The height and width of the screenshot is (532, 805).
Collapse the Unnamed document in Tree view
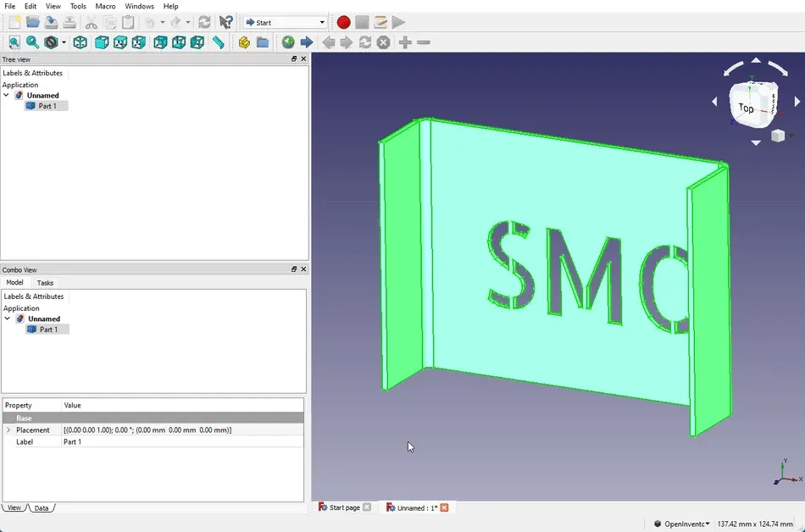[7, 96]
